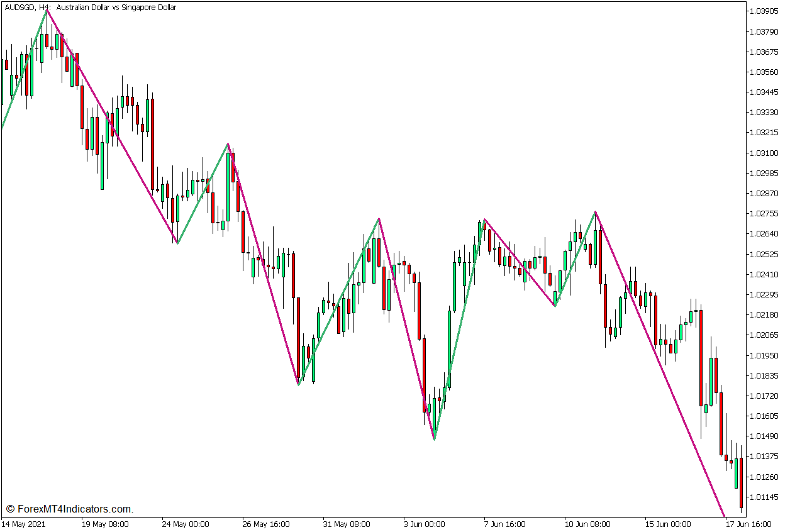Select the zigzag low near 3 Jun
This screenshot has width=790, height=532.
click(x=433, y=438)
